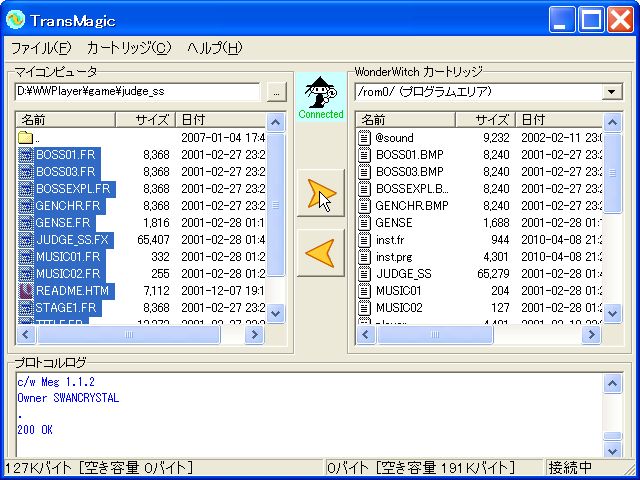Click the 接続中 status bar entry
Image resolution: width=640 pixels, height=480 pixels.
tap(569, 467)
